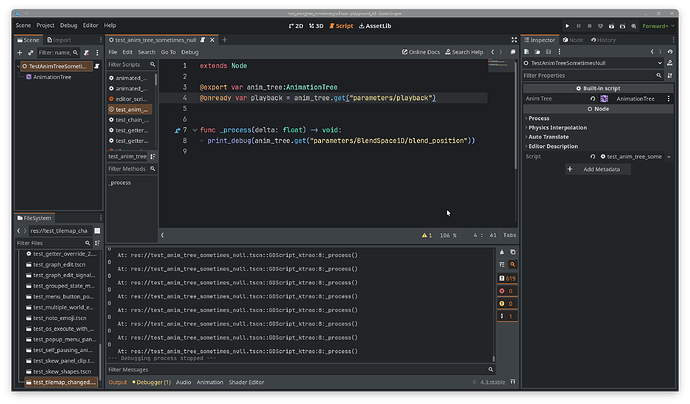Viewport: 690px width, 404px height.
Task: Save the edited resource in Inspector
Action: (x=548, y=51)
